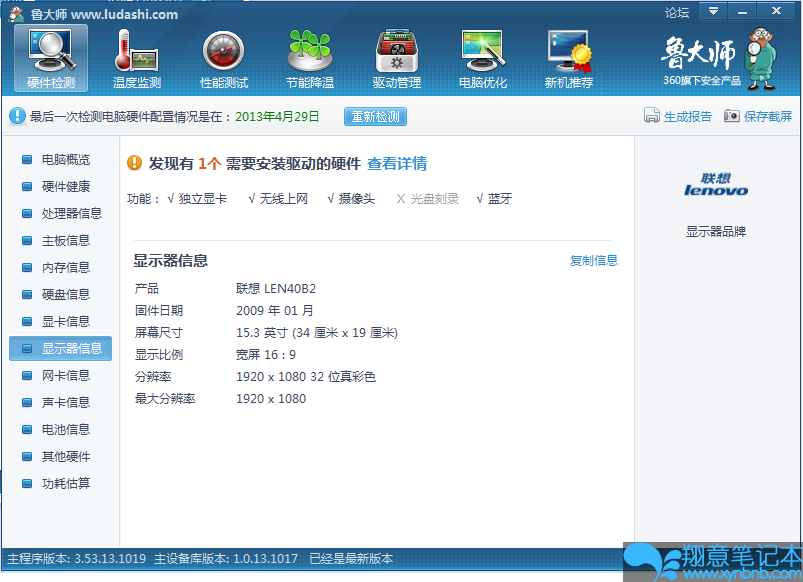The height and width of the screenshot is (582, 803).
Task: Select 显示器信息 in the sidebar
Action: click(60, 348)
